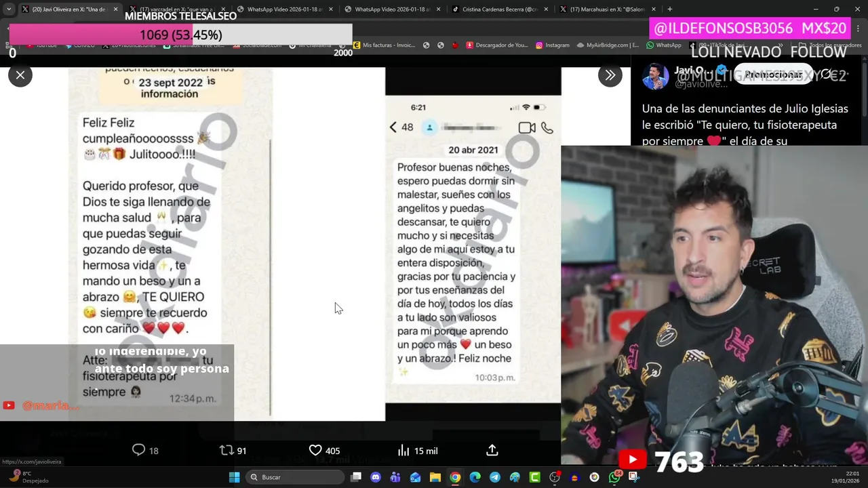Open the WhatsApp bookmark

pos(664,45)
